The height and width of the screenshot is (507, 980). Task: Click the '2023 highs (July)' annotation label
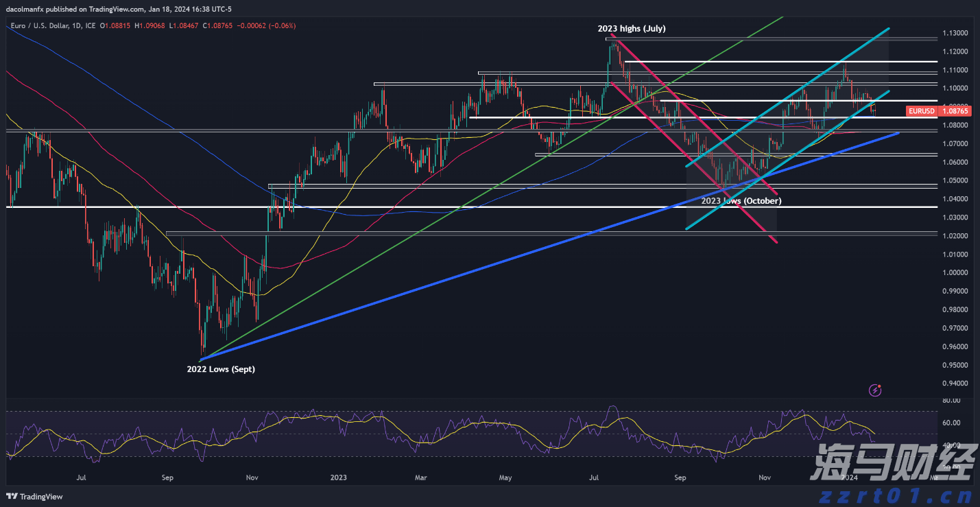631,29
